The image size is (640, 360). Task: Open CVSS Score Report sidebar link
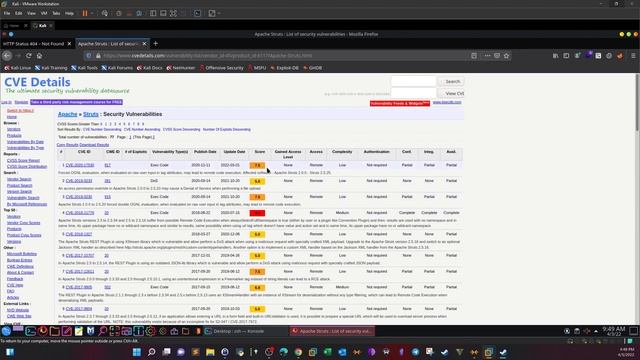(23, 160)
